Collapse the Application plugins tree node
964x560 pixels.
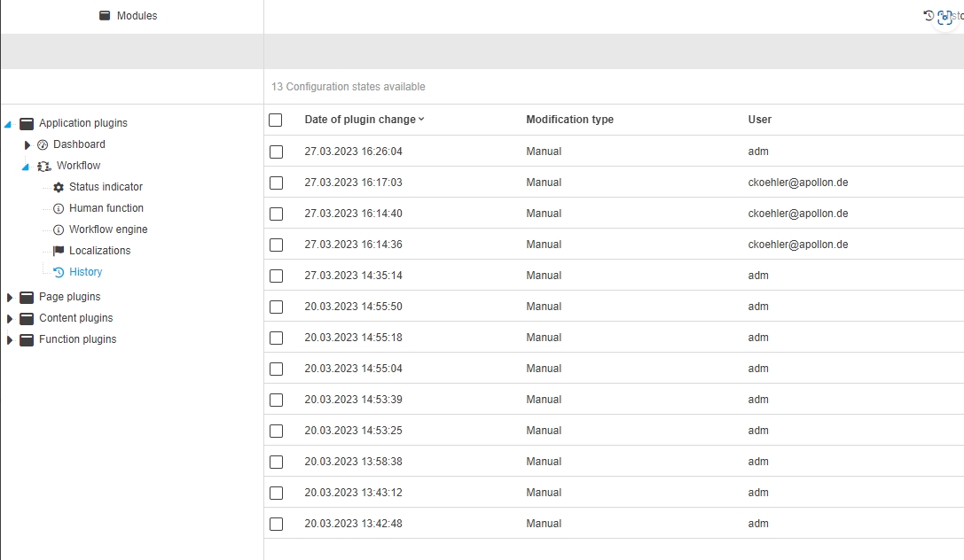pos(8,124)
